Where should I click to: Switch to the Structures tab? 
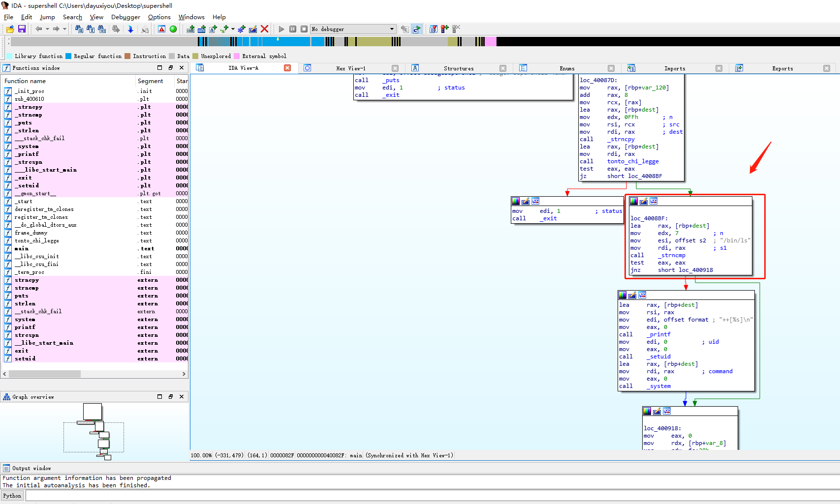coord(459,68)
